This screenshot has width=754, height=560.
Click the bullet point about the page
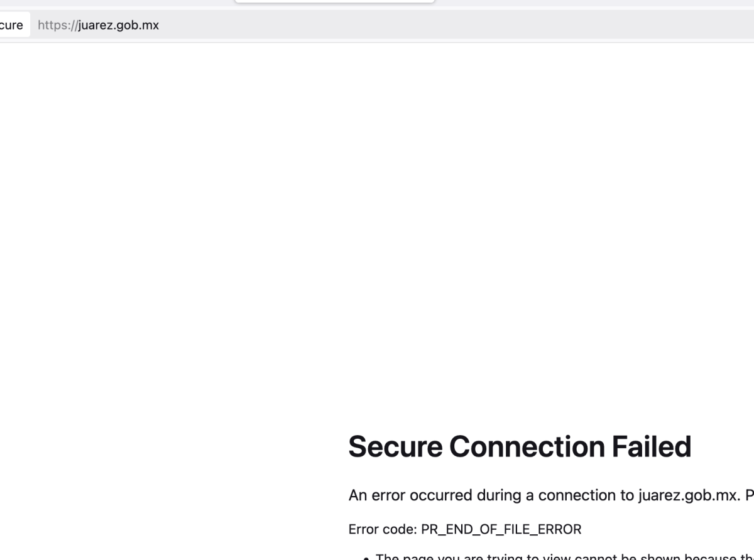click(559, 556)
